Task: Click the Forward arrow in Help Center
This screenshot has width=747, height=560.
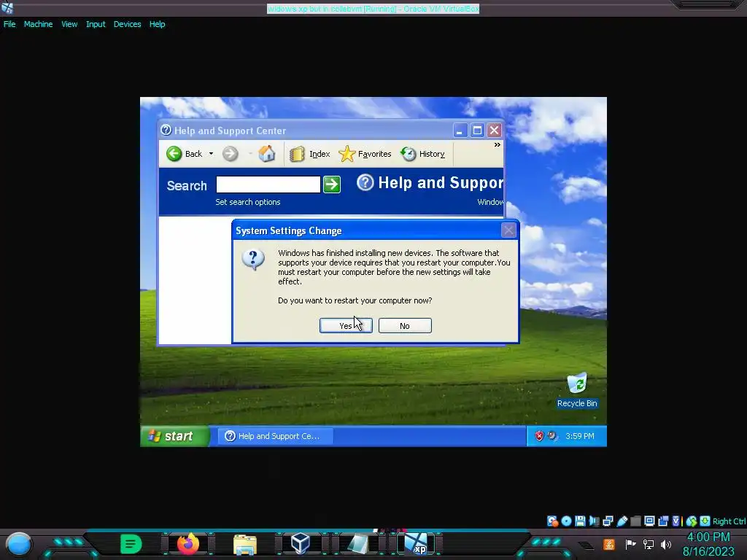Action: pos(230,154)
